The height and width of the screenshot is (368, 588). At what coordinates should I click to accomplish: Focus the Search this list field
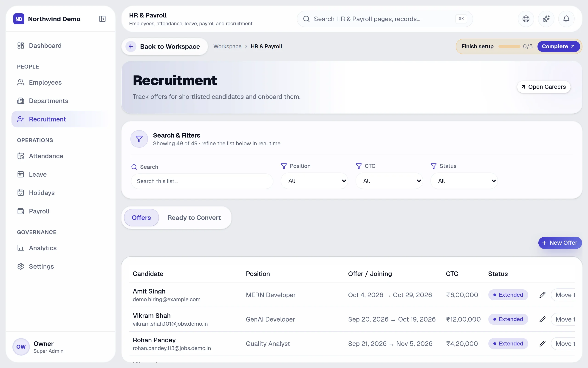tap(202, 181)
